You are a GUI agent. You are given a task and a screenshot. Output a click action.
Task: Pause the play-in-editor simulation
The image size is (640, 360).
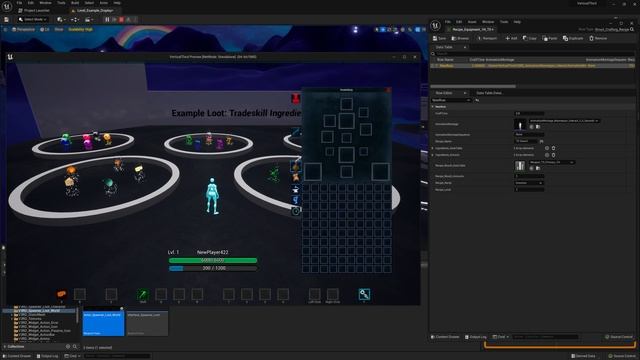pos(107,19)
